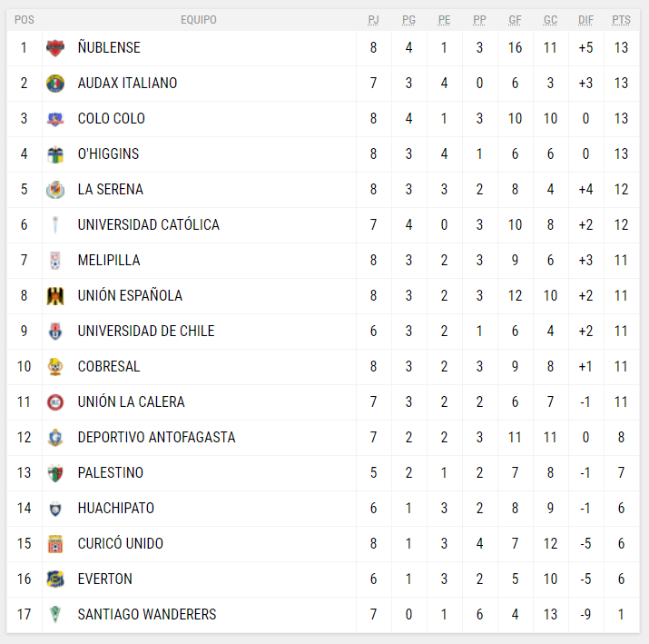Click the Unión Española shield icon
Screen dimensions: 649x644
pos(55,296)
